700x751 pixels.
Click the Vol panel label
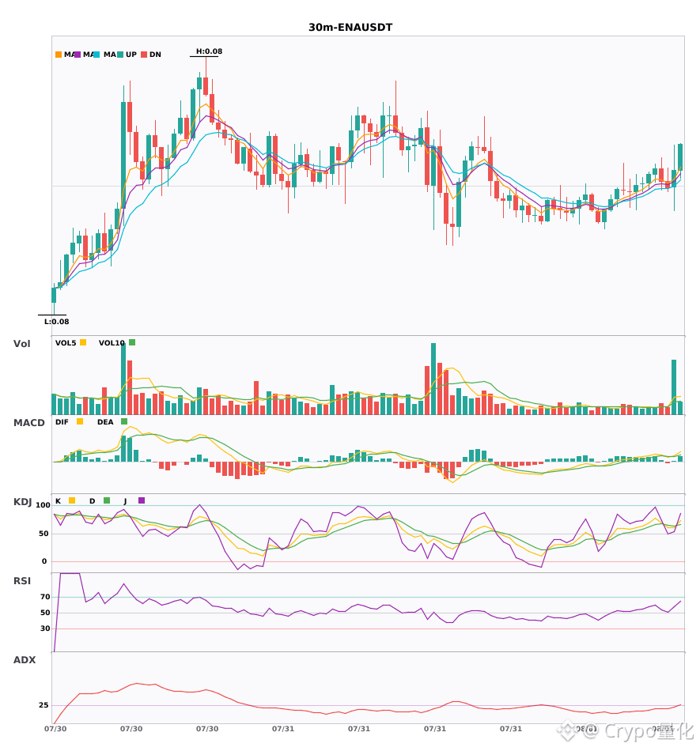tap(21, 343)
